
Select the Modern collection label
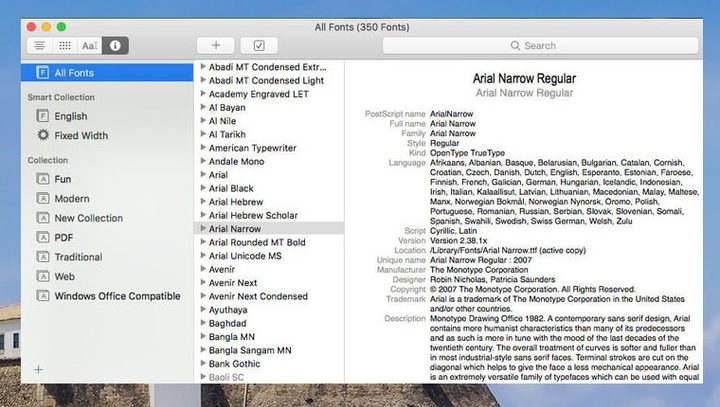coord(72,198)
